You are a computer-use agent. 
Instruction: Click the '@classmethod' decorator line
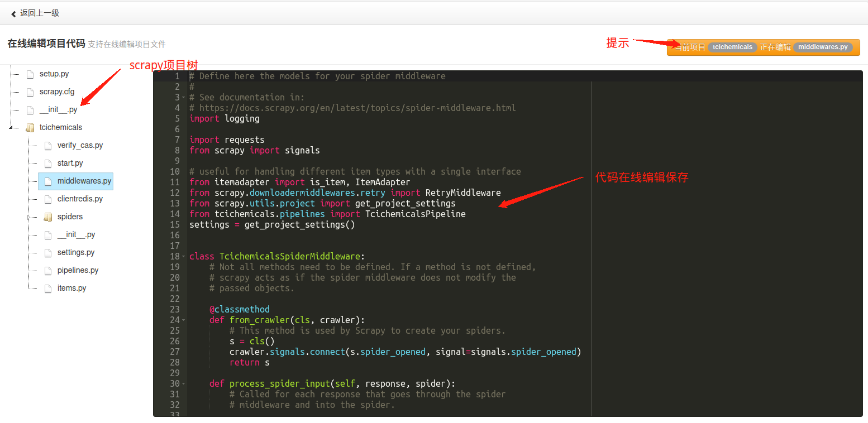point(240,309)
